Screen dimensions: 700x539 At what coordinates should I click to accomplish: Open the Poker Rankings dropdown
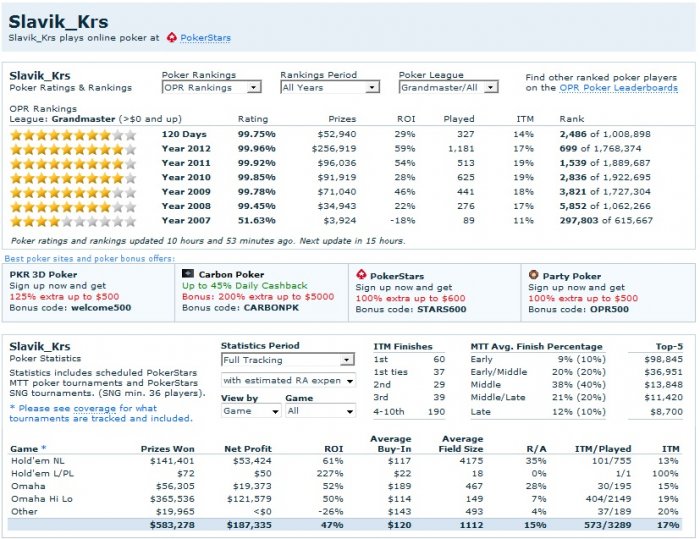click(x=211, y=87)
